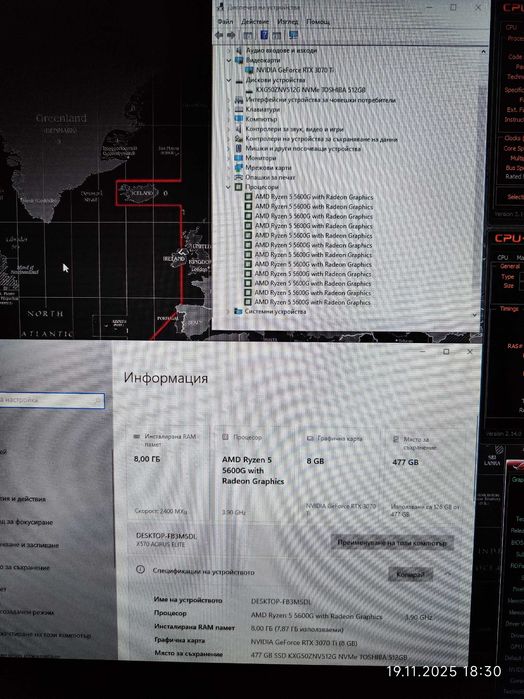Click Device Manager scrollbar up arrow
Screen dimensions: 524x699
(x=483, y=52)
